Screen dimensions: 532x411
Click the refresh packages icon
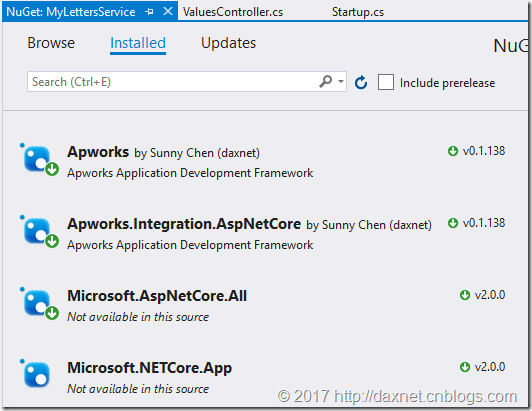point(361,82)
